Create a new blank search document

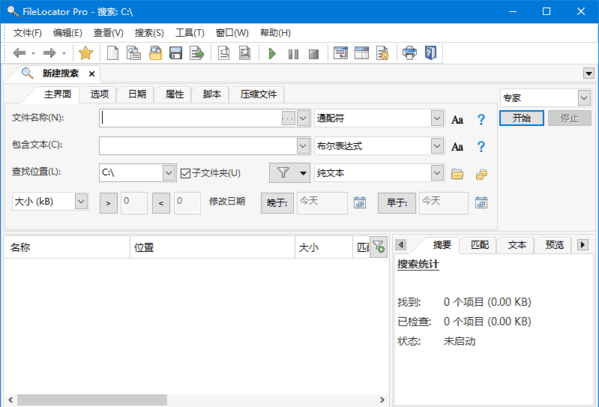112,53
